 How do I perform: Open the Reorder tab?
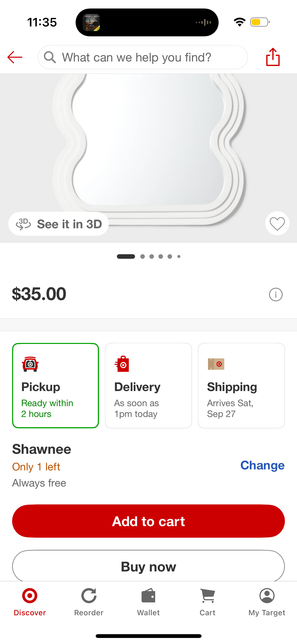pyautogui.click(x=89, y=601)
